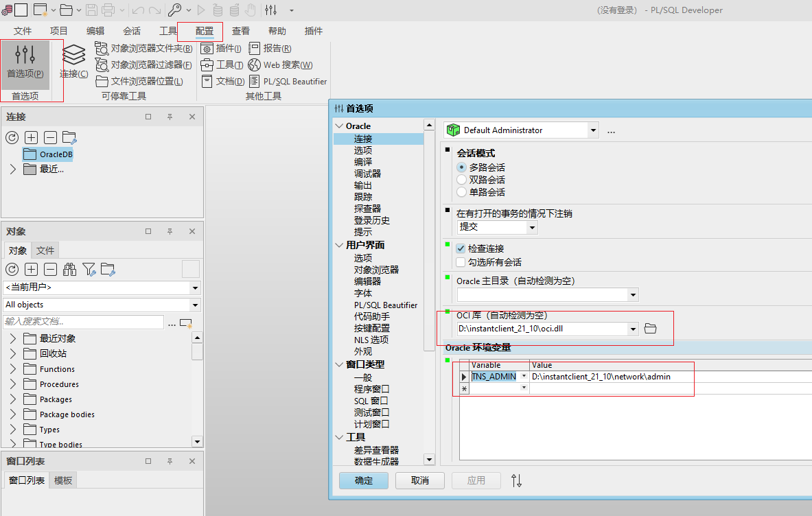Click the Open folder icon in quick toolbar

tap(66, 10)
